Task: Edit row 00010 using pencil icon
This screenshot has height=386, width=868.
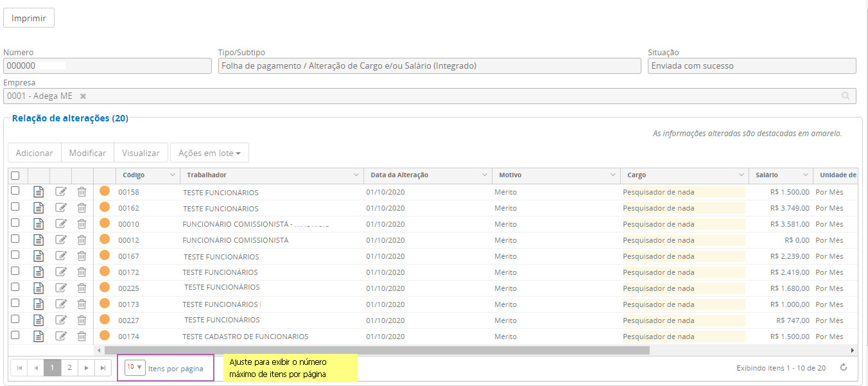Action: tap(61, 223)
